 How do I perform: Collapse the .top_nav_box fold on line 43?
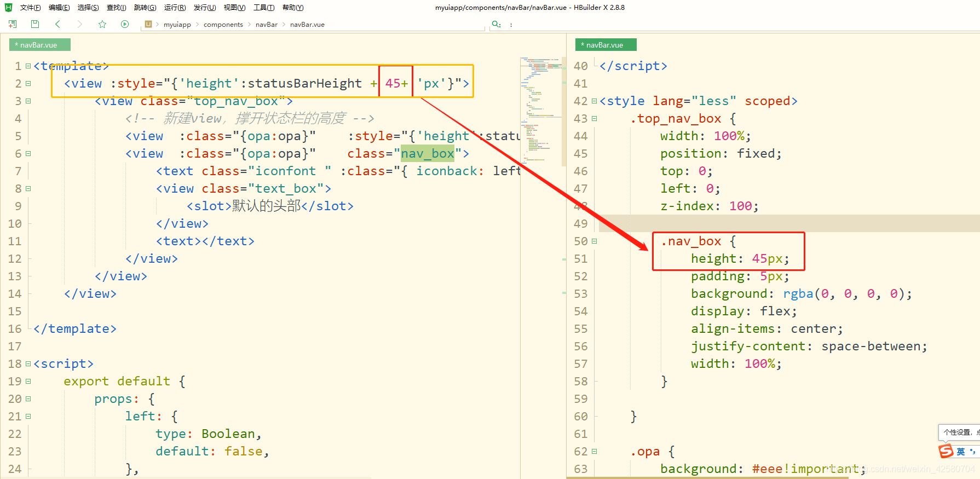(594, 119)
